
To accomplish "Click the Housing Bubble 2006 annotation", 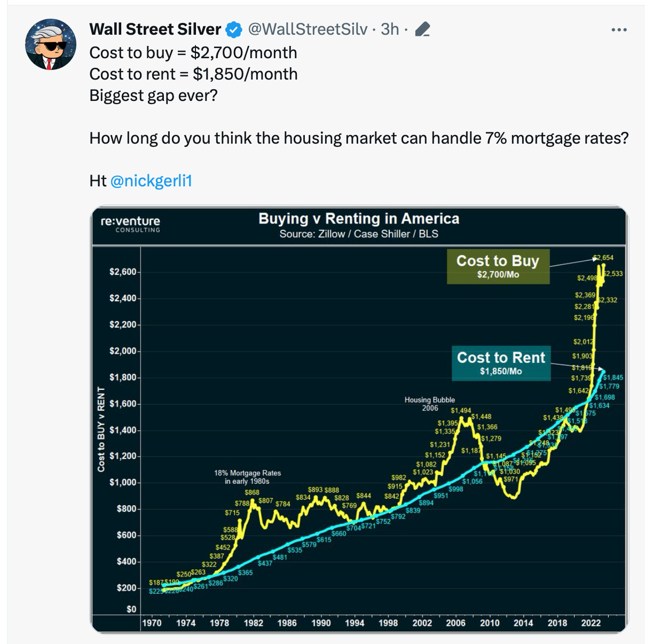I will [x=429, y=404].
